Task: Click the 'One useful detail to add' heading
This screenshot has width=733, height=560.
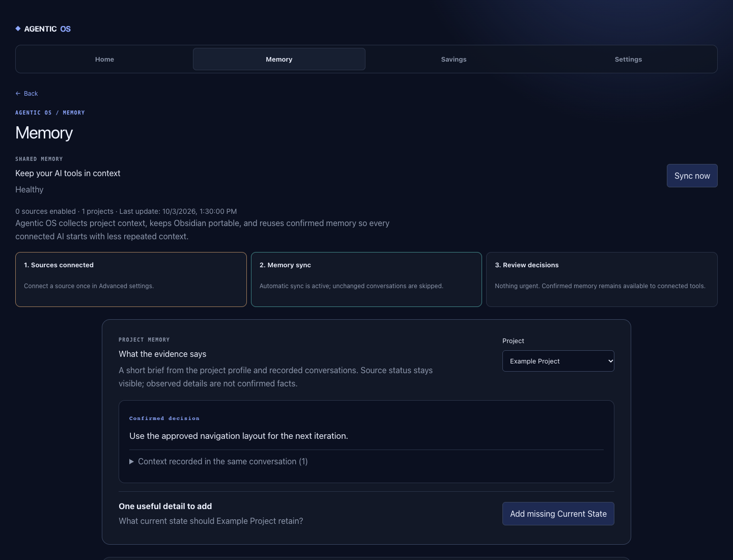Action: [165, 506]
